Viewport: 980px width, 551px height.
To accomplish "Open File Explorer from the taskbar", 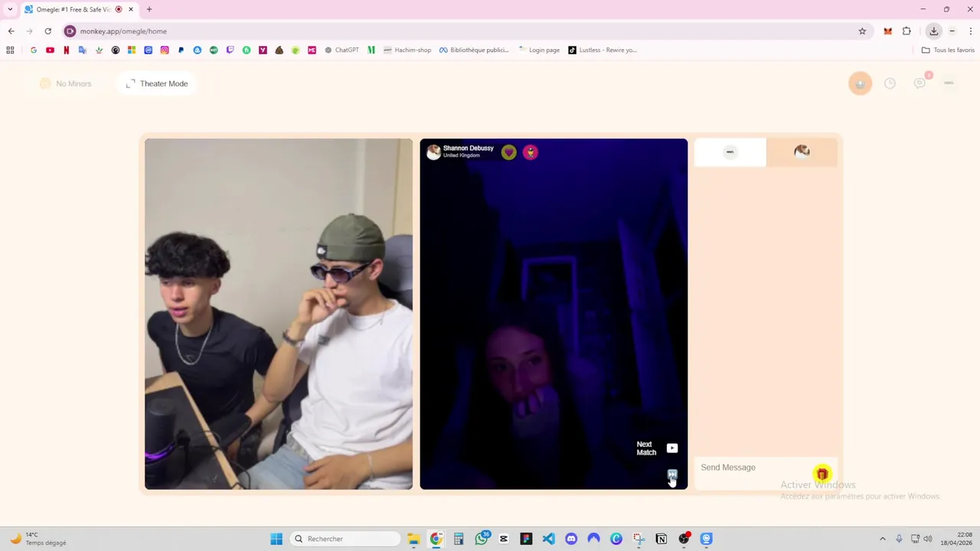I will click(413, 539).
